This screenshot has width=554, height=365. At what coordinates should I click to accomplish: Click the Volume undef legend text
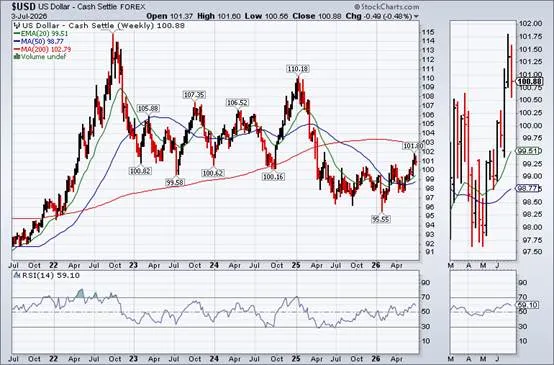[43, 57]
